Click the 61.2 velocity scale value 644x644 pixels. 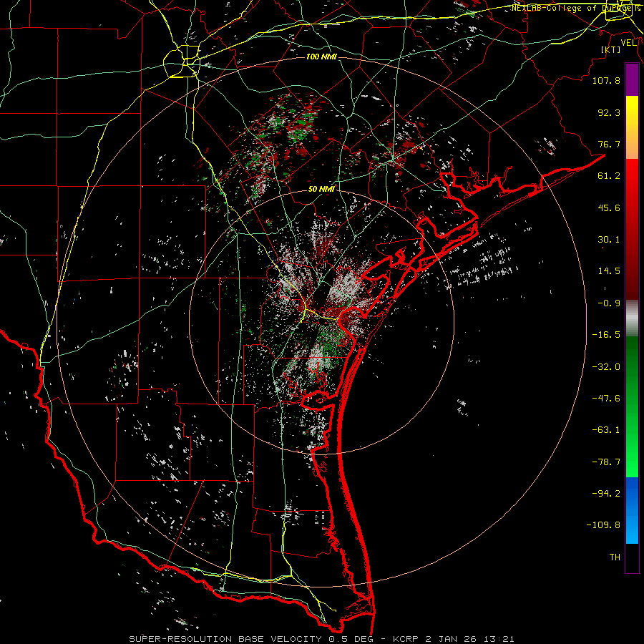tap(609, 176)
